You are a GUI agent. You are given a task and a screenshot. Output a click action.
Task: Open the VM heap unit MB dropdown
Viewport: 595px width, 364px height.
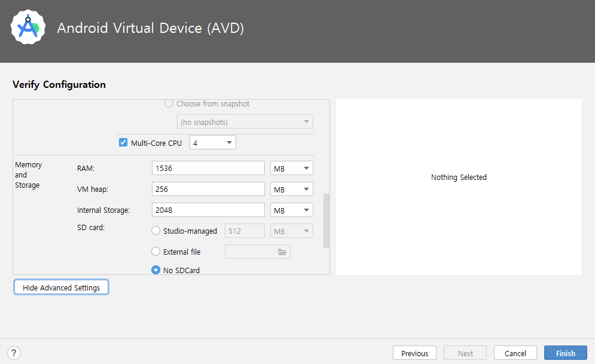click(x=291, y=189)
